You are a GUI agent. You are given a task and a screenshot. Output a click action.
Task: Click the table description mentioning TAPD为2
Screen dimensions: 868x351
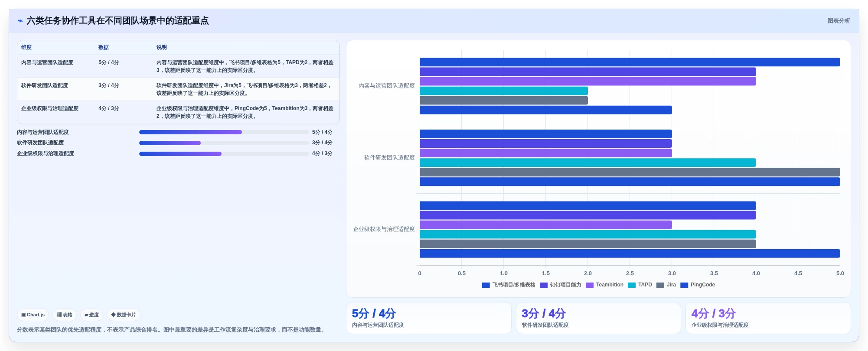(x=245, y=66)
